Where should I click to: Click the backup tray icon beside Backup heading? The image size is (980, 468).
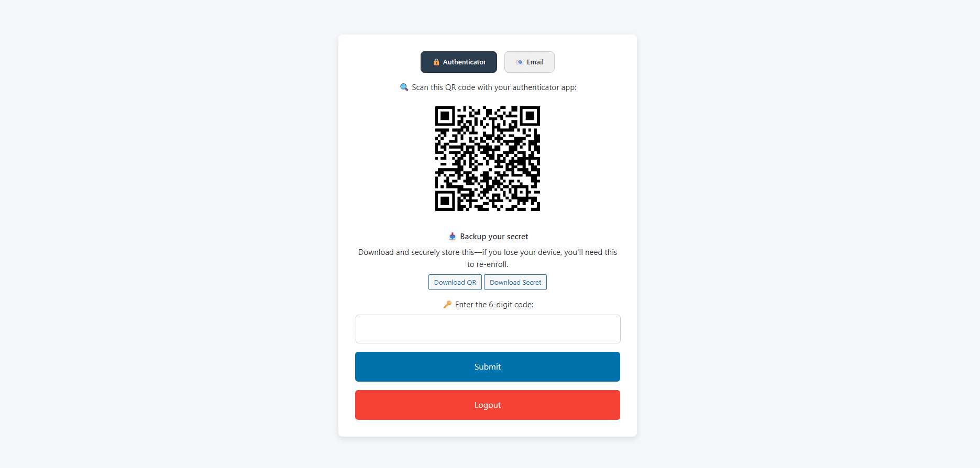tap(453, 237)
